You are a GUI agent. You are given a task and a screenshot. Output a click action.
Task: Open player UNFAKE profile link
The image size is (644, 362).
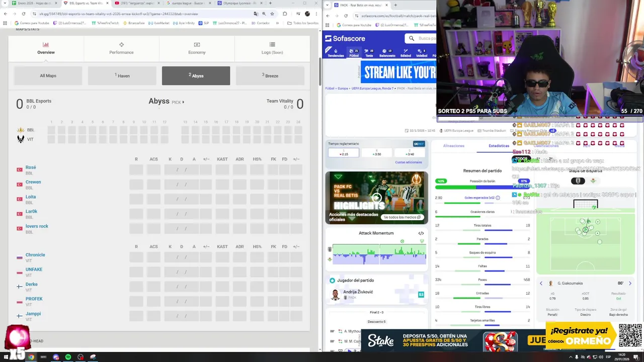34,269
